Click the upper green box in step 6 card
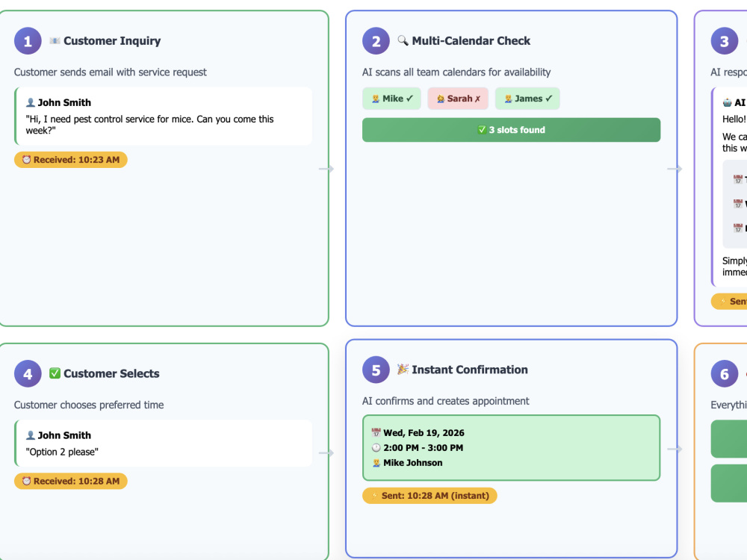The width and height of the screenshot is (747, 560). pyautogui.click(x=729, y=438)
